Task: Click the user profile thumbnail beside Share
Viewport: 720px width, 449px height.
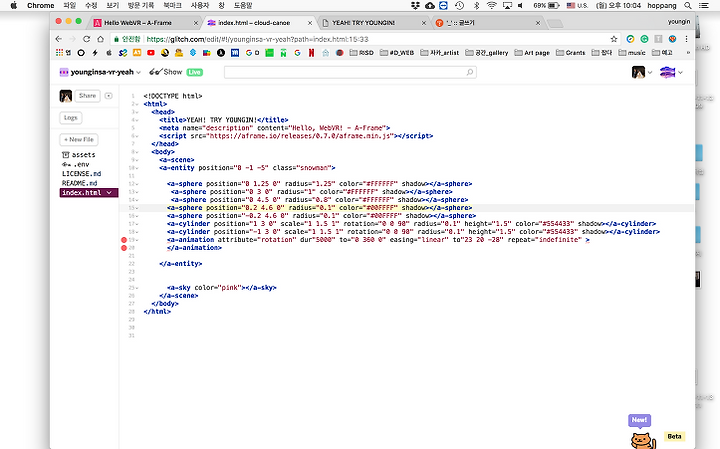Action: (66, 96)
